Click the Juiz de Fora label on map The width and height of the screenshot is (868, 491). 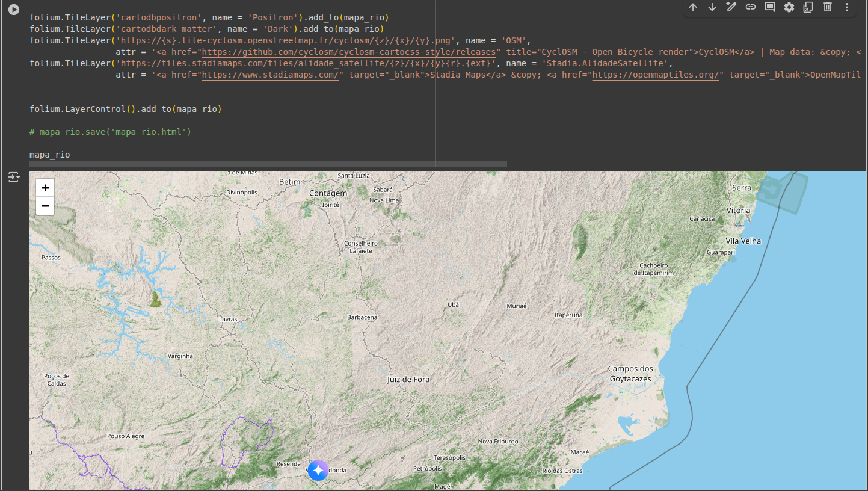pyautogui.click(x=408, y=380)
